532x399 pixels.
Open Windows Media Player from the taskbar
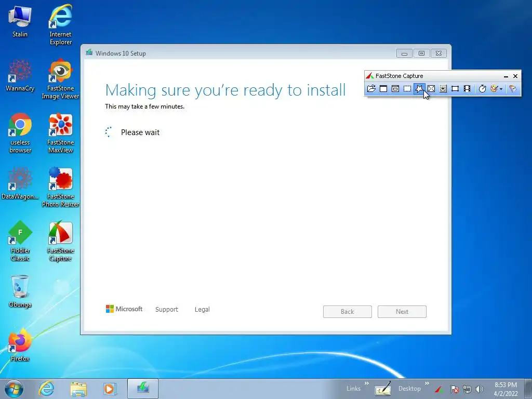[x=110, y=389]
